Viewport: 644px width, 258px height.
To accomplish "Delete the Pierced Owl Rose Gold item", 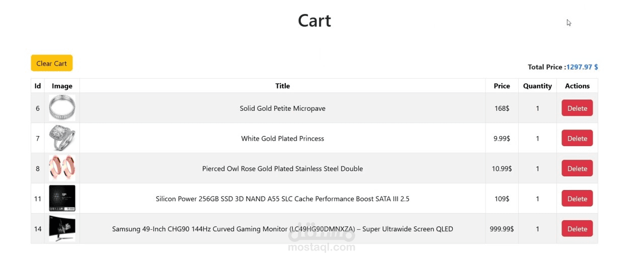I will click(577, 169).
